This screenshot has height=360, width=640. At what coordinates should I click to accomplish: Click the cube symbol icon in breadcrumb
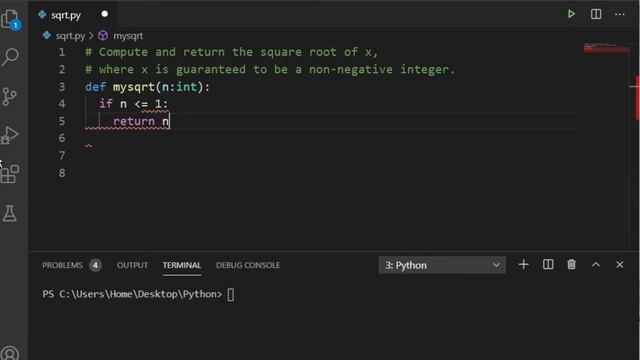pos(103,36)
